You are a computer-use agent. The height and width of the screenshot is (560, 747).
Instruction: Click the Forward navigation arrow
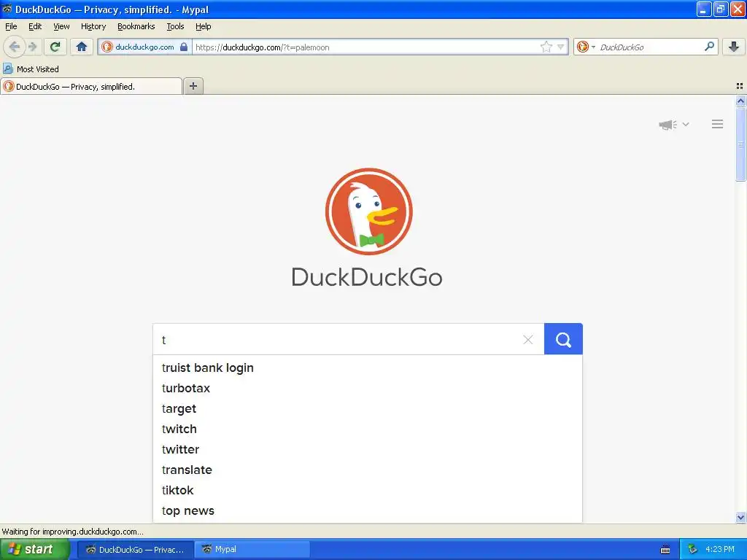(32, 47)
